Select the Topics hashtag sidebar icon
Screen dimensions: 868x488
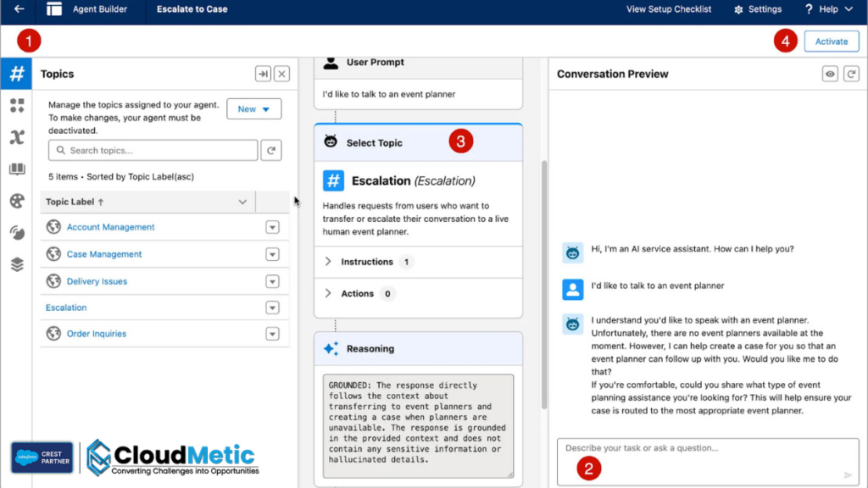pos(16,74)
